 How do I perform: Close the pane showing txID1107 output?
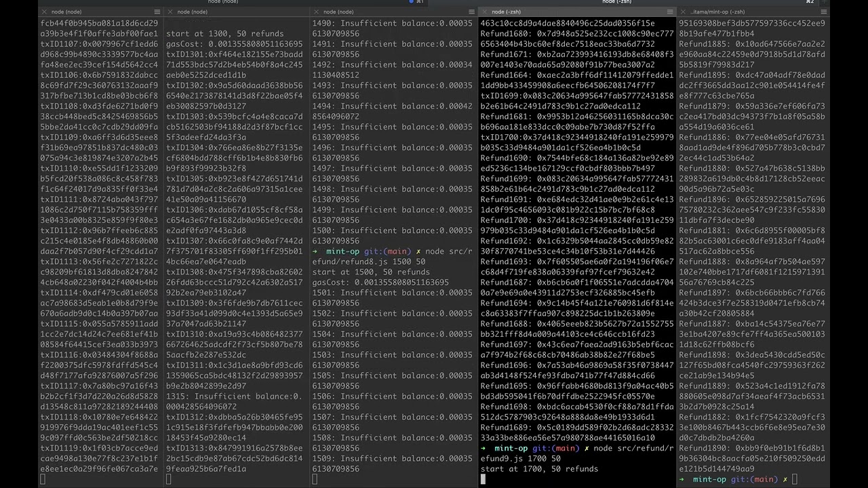pos(43,12)
